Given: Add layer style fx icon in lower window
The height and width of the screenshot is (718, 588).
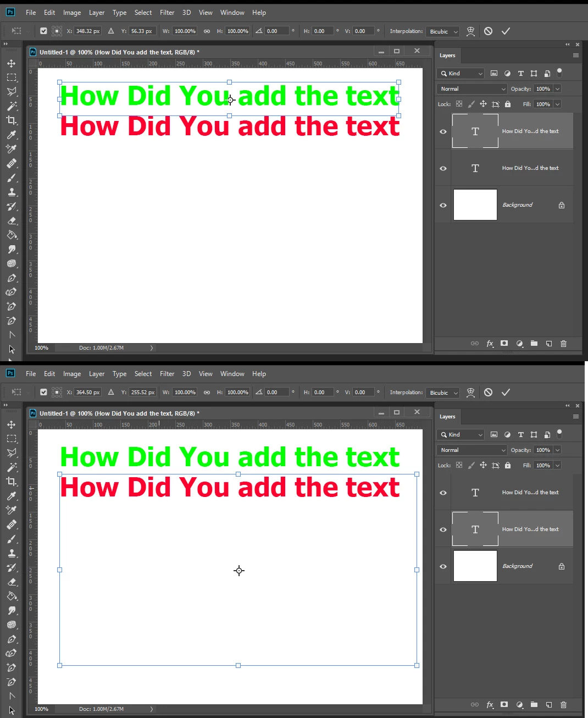Looking at the screenshot, I should tap(490, 705).
